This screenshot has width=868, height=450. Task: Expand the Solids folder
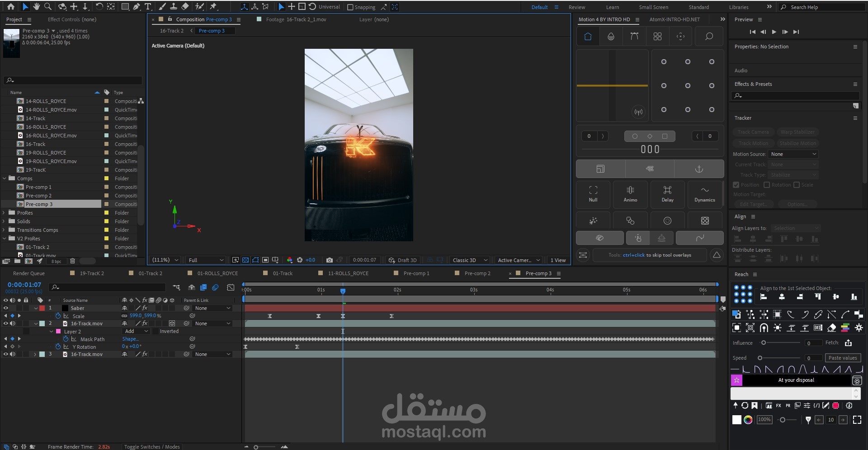(x=5, y=221)
